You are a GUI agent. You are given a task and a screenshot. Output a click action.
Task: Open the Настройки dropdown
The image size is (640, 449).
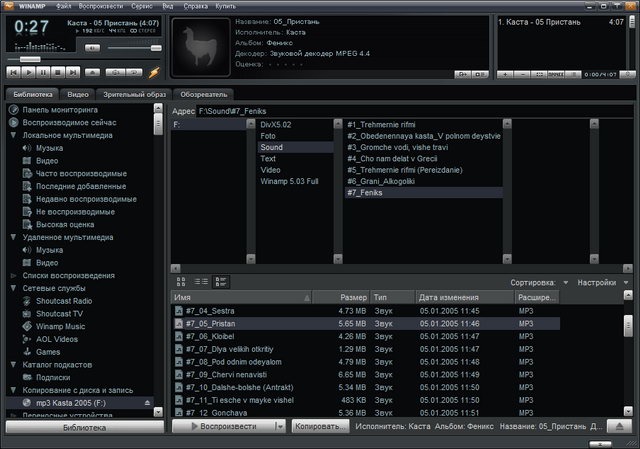[602, 282]
